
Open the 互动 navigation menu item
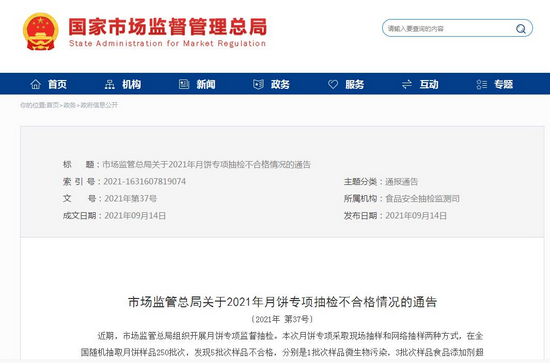click(x=429, y=84)
